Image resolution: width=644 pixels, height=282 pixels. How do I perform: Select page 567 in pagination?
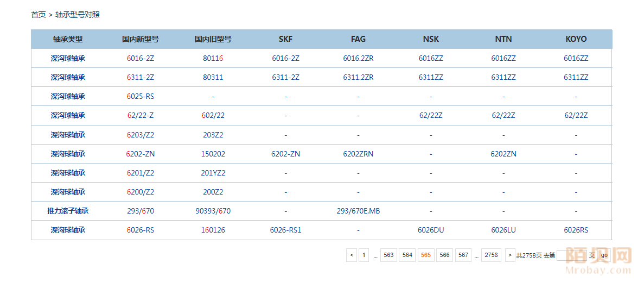tap(463, 255)
